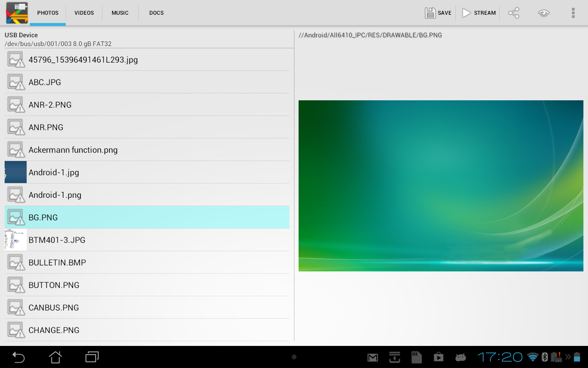The width and height of the screenshot is (588, 368).
Task: Tap the USB media app logo icon
Action: tap(17, 13)
